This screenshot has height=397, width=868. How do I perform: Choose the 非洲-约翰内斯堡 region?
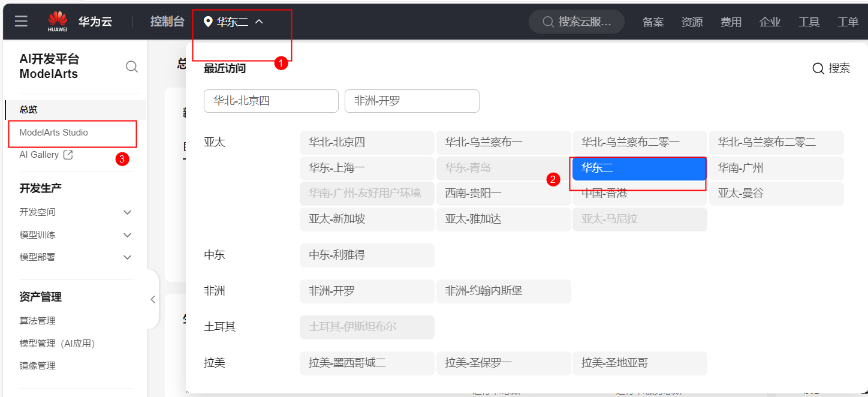tap(504, 291)
